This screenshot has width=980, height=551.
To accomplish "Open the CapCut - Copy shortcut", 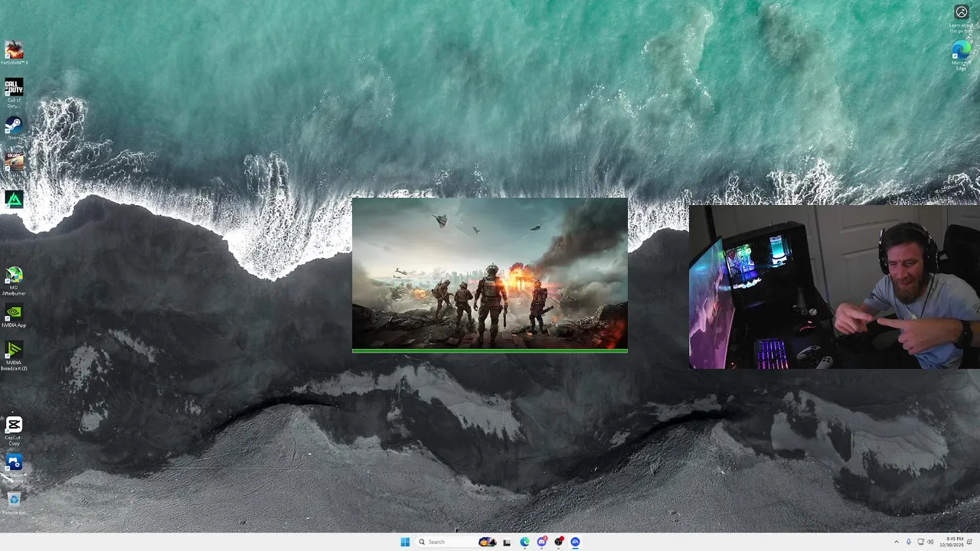I will [14, 431].
